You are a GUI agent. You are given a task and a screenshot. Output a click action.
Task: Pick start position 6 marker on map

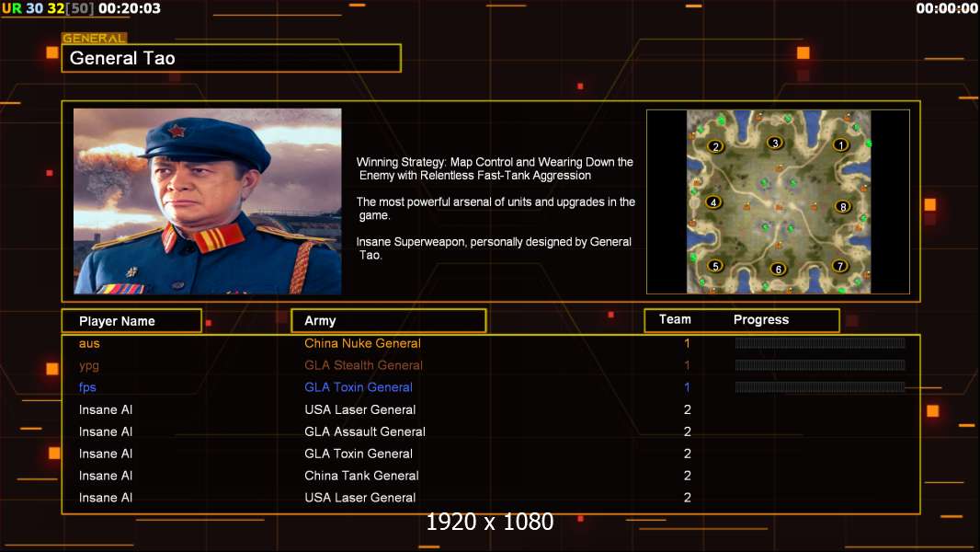coord(778,270)
